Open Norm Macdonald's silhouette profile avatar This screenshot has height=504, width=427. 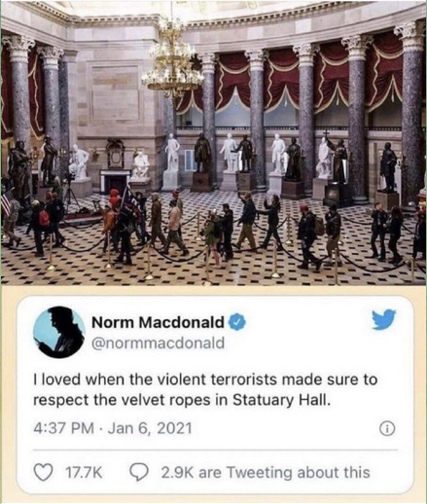[x=59, y=332]
